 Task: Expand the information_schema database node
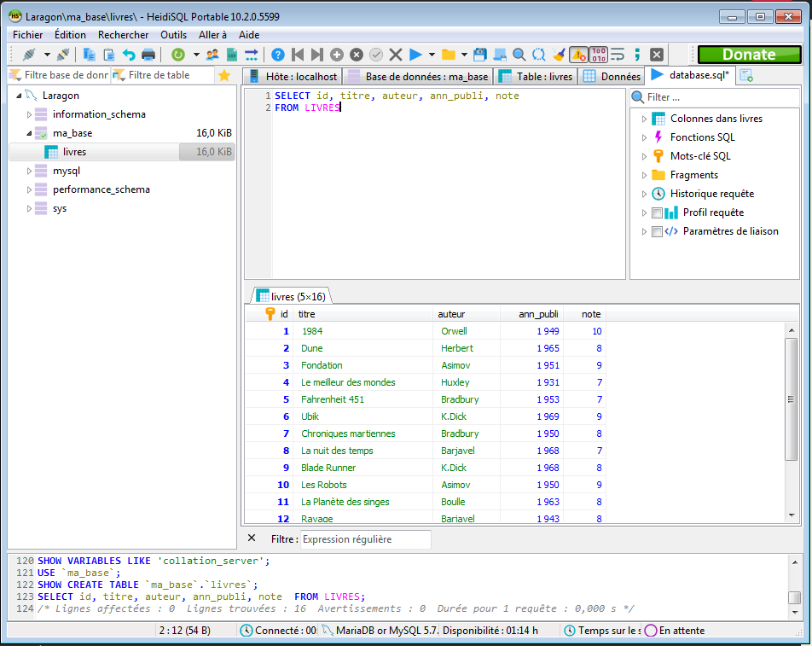[29, 114]
